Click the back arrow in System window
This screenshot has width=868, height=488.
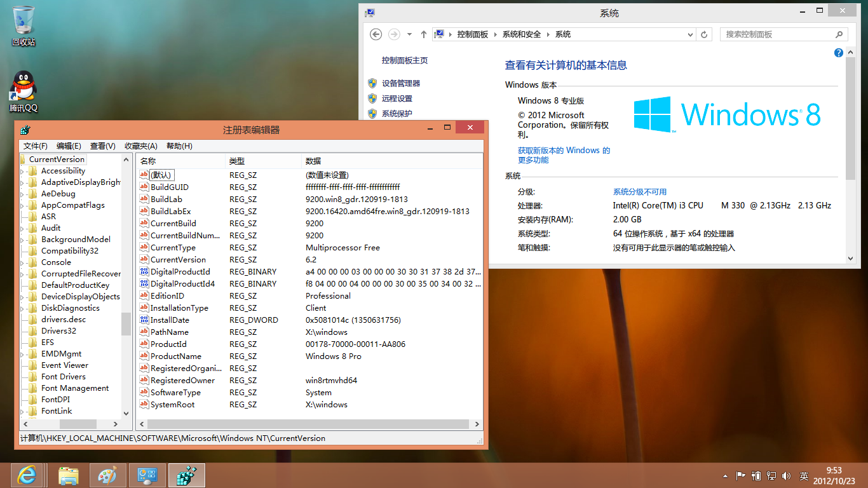point(376,34)
